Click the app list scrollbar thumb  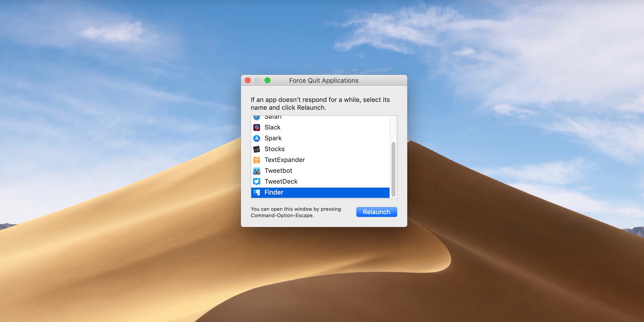tap(393, 169)
